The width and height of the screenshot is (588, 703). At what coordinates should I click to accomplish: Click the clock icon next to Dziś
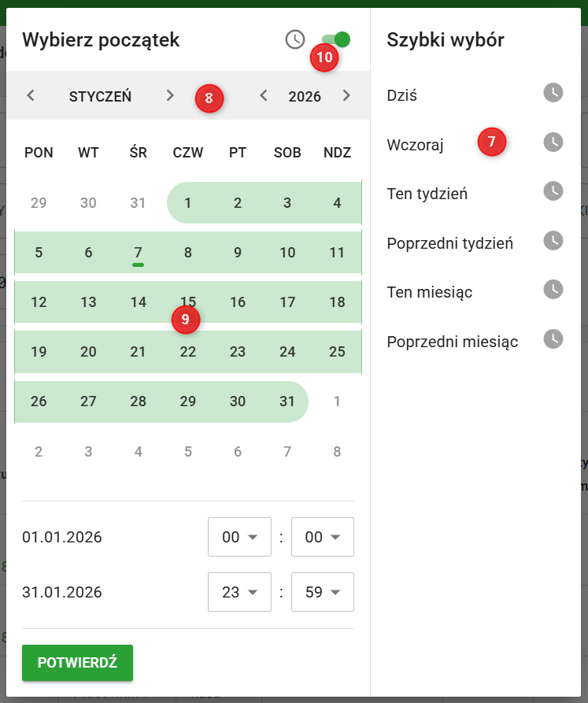tap(553, 93)
